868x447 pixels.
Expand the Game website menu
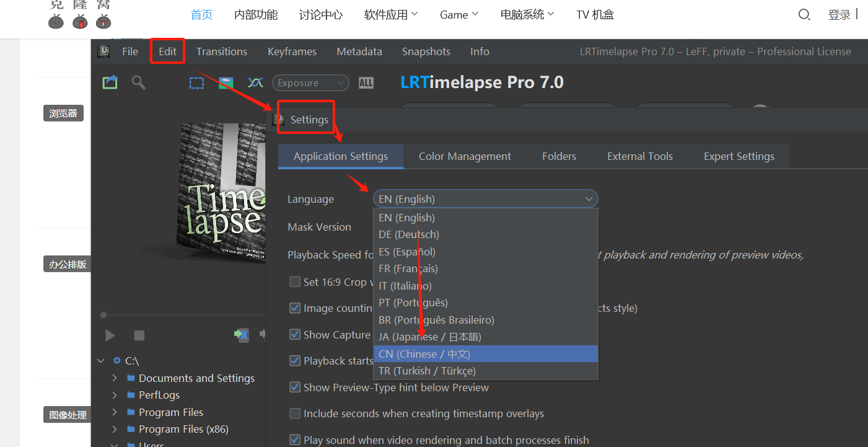click(x=459, y=14)
